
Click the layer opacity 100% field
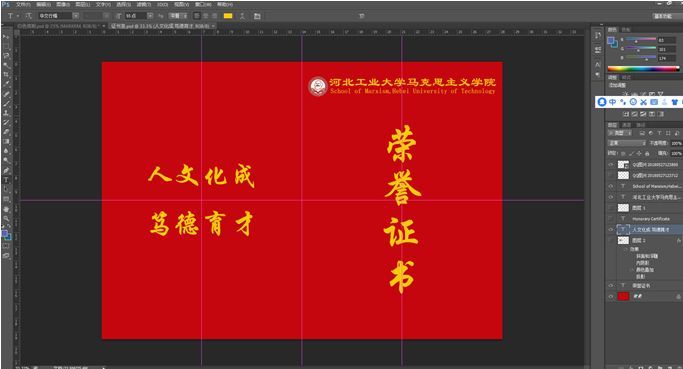point(676,143)
